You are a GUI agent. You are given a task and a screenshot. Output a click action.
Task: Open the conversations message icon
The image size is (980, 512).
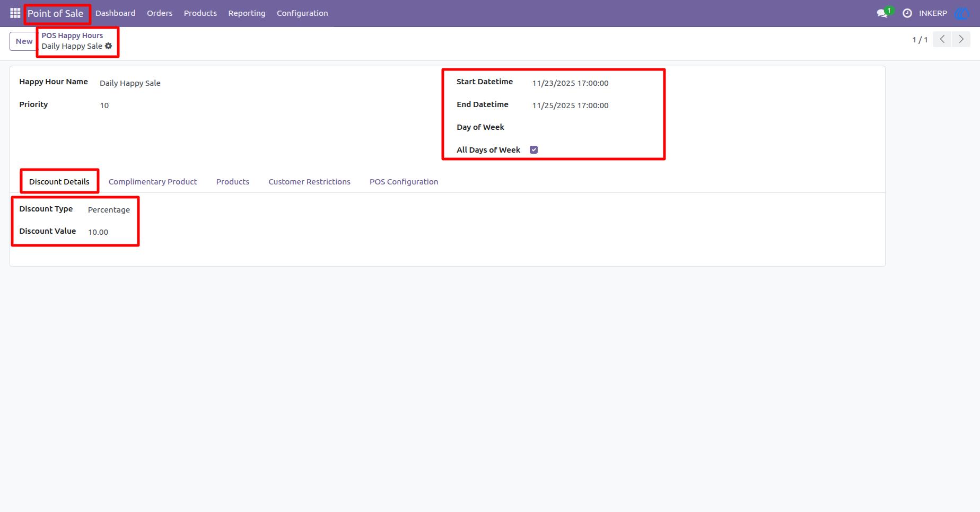882,13
